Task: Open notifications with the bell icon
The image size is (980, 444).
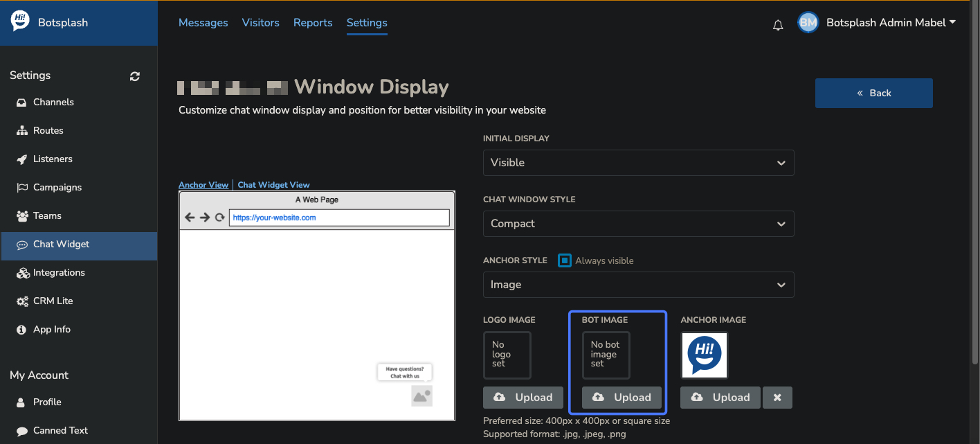Action: 778,26
